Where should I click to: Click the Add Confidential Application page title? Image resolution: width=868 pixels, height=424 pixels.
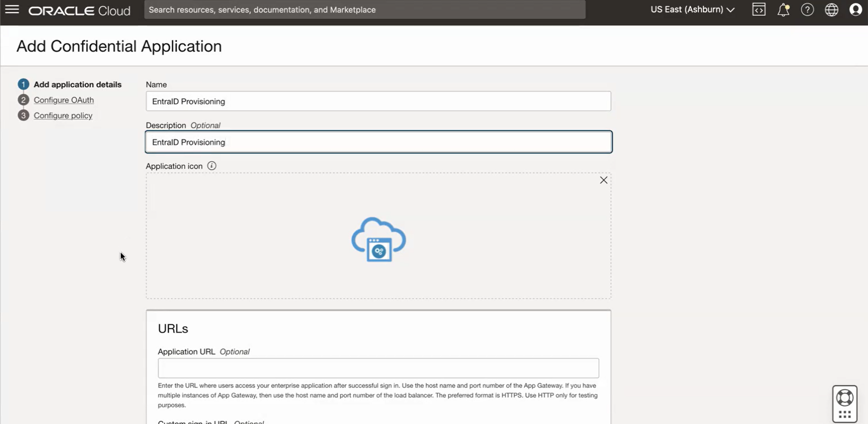click(x=119, y=46)
